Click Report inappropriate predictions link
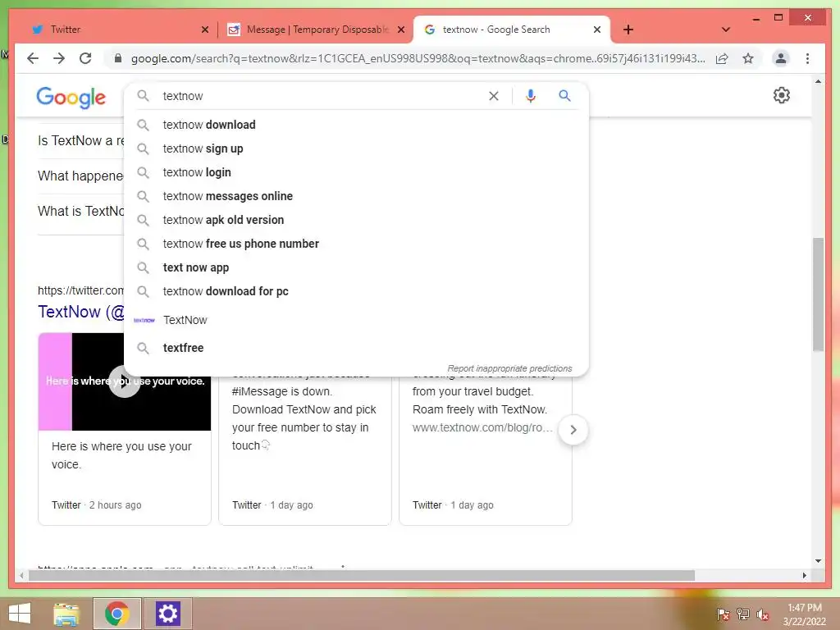 click(509, 368)
